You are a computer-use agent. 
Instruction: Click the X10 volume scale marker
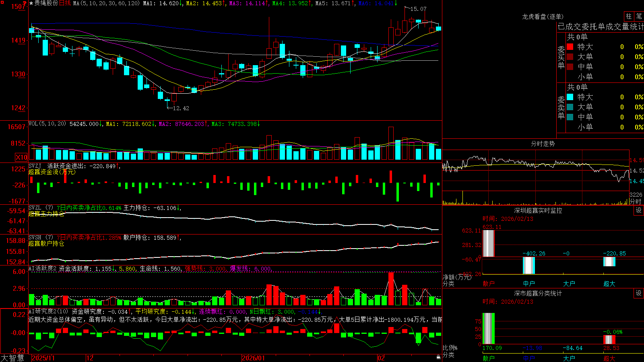[21, 157]
